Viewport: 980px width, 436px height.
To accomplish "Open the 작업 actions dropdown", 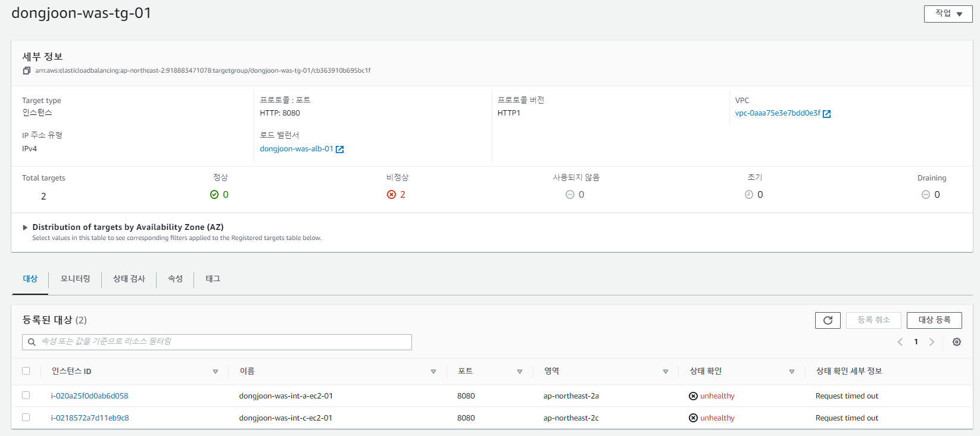I will point(948,14).
